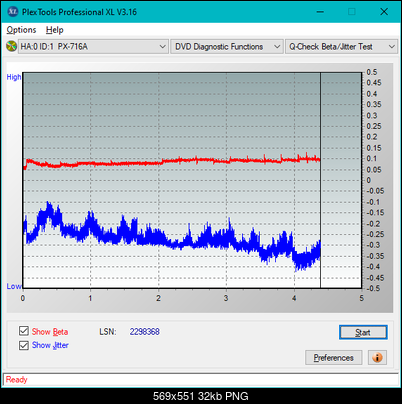This screenshot has width=402, height=404.
Task: Click the High axis label
Action: [x=14, y=77]
